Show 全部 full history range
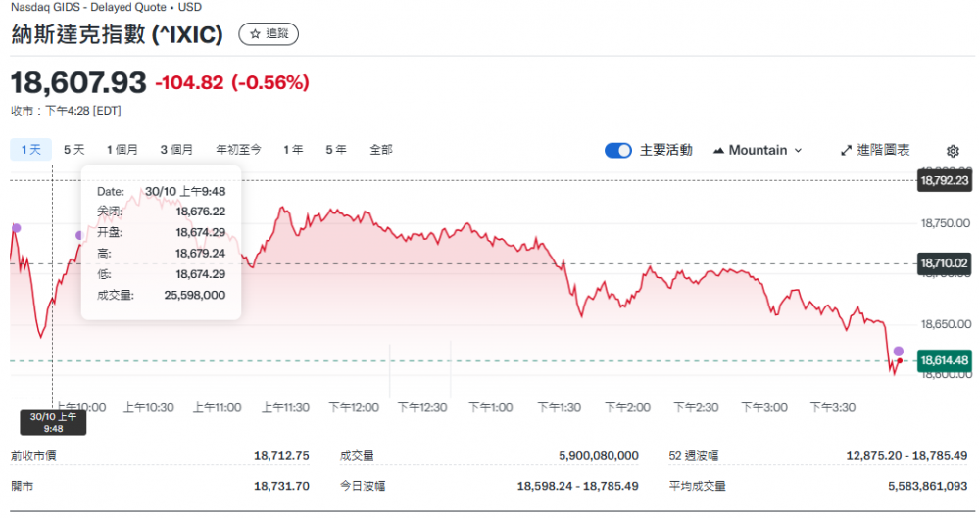 tap(381, 150)
